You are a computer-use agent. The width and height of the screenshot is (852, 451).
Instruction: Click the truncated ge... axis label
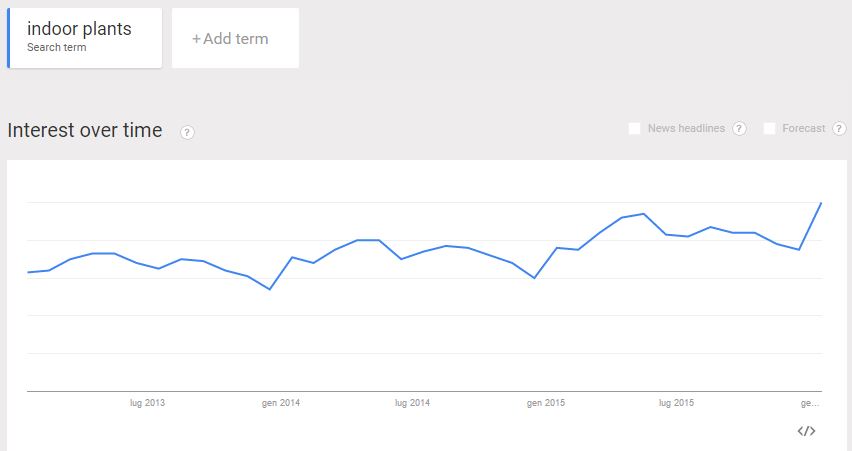[x=810, y=403]
